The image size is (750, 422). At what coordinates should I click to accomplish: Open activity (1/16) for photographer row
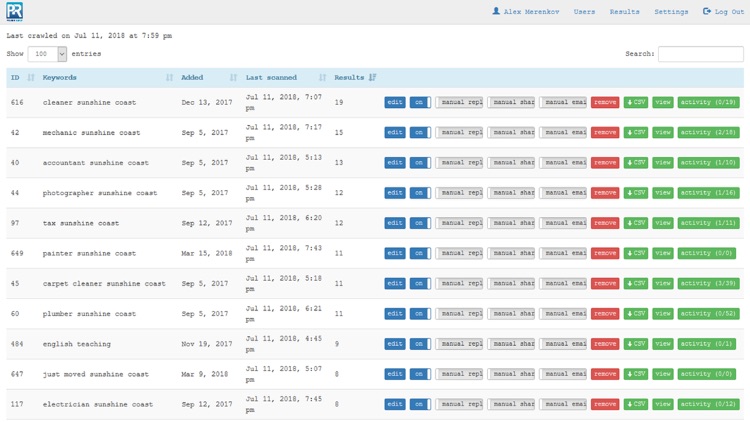708,193
